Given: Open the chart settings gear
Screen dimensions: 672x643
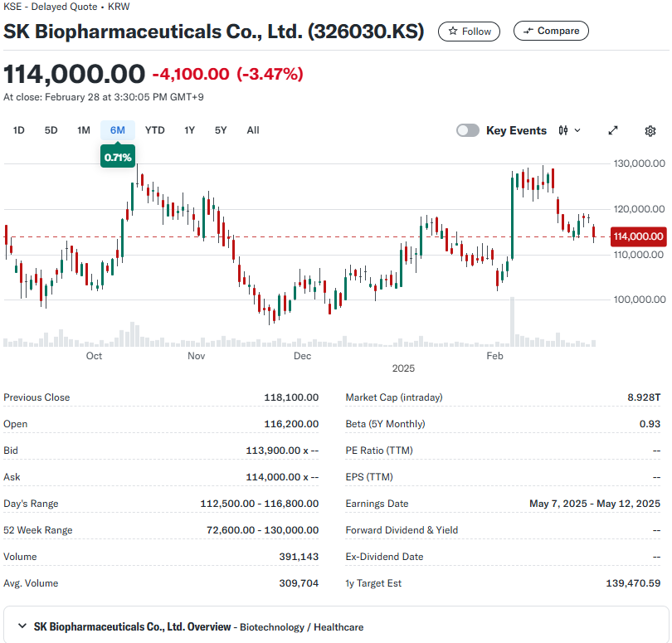Looking at the screenshot, I should [650, 131].
